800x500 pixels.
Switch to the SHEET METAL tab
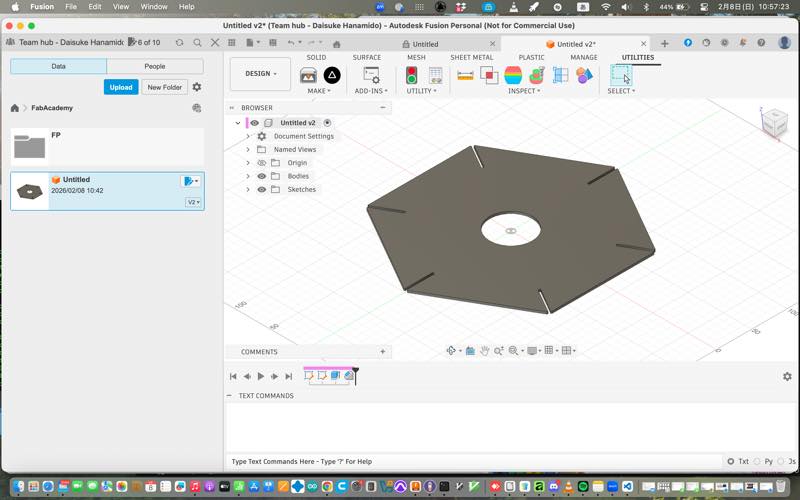pyautogui.click(x=471, y=57)
